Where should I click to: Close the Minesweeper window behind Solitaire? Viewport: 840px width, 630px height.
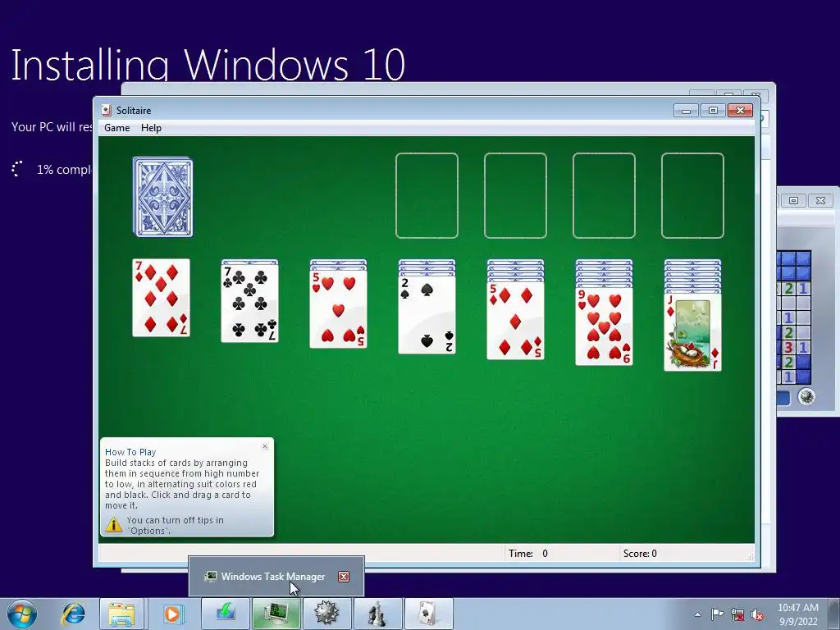820,200
